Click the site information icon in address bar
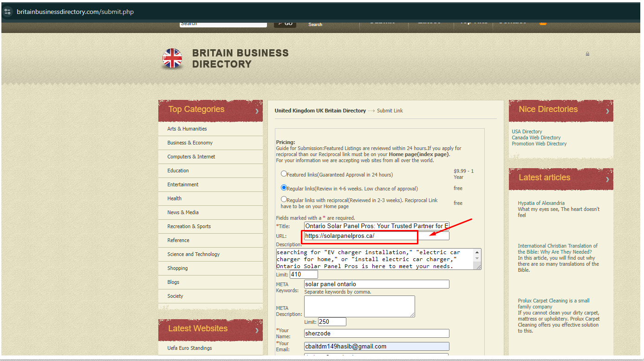 (x=7, y=12)
